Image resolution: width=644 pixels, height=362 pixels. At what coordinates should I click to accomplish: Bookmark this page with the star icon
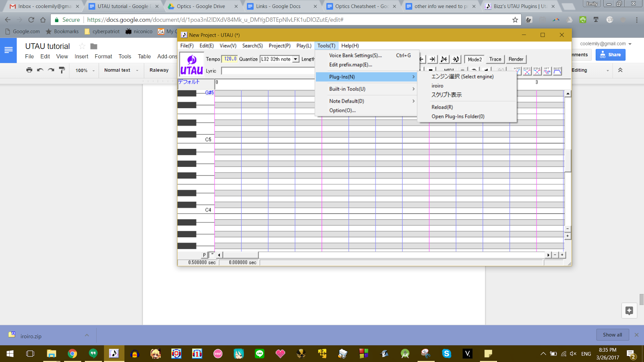(515, 20)
